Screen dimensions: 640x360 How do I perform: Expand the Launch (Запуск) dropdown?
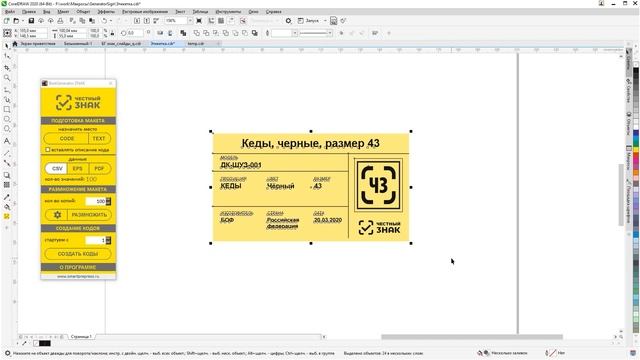[x=325, y=20]
